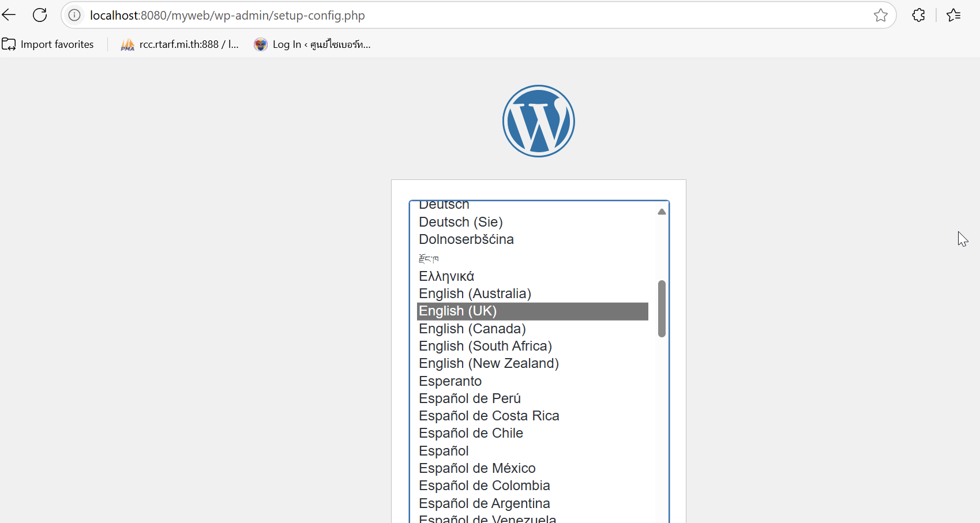Screen dimensions: 980x523
Task: Choose Ελληνικά from the language list
Action: [446, 276]
